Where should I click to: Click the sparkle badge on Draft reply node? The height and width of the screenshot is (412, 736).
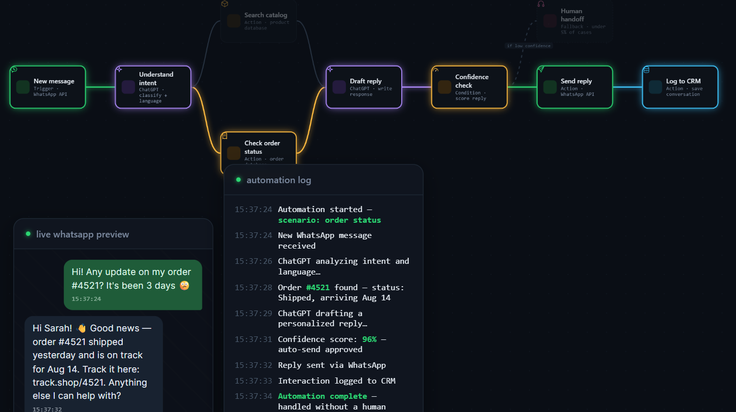[x=330, y=69]
